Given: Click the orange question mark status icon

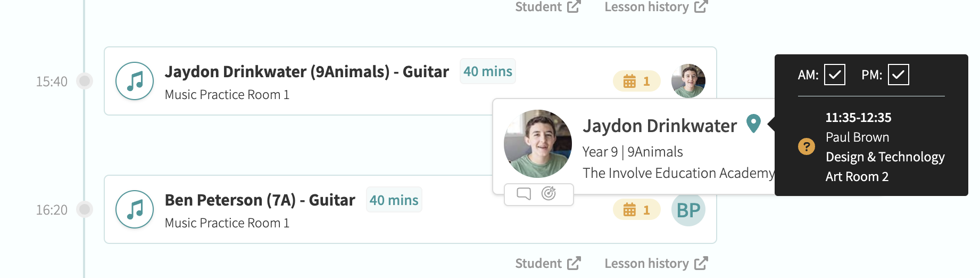Looking at the screenshot, I should point(807,146).
